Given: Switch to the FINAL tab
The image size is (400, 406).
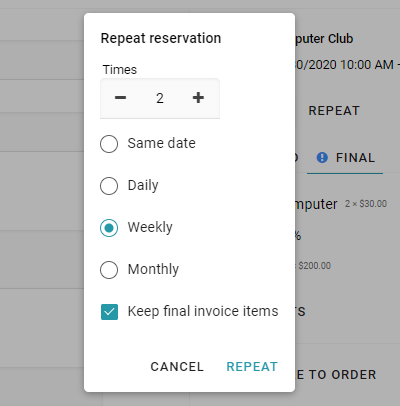Looking at the screenshot, I should point(345,158).
